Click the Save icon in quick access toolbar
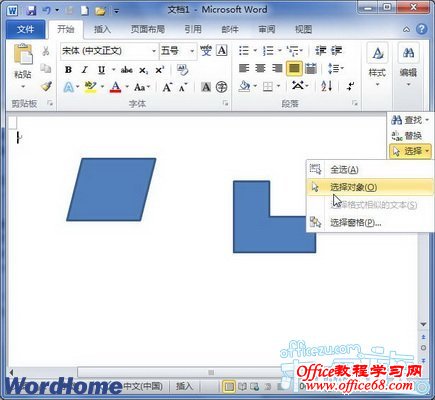This screenshot has width=435, height=400. [x=31, y=10]
